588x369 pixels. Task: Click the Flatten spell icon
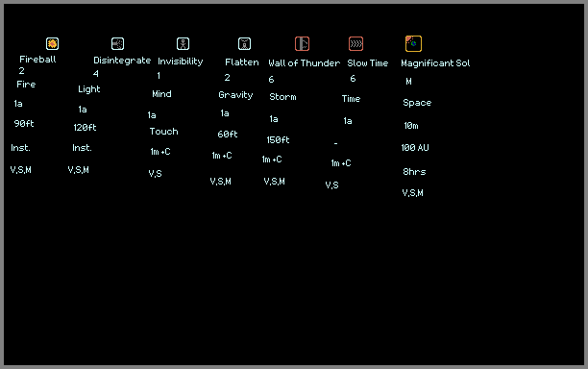click(x=244, y=44)
